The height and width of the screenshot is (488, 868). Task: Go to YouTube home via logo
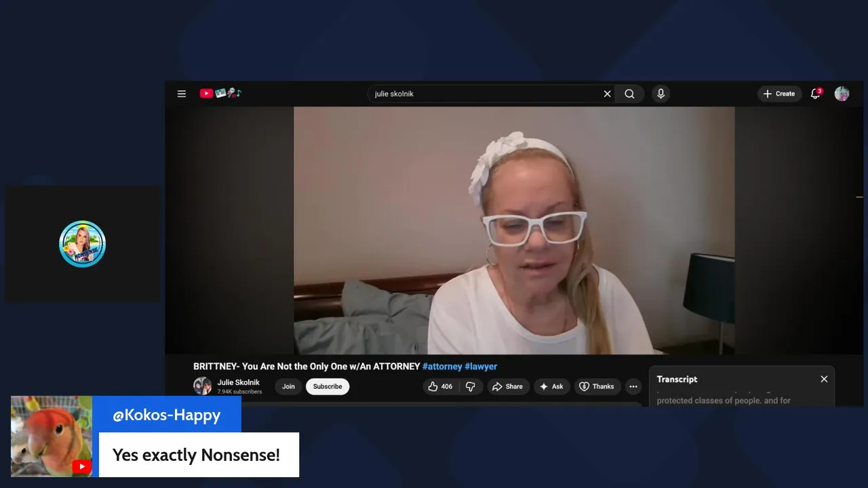(220, 94)
